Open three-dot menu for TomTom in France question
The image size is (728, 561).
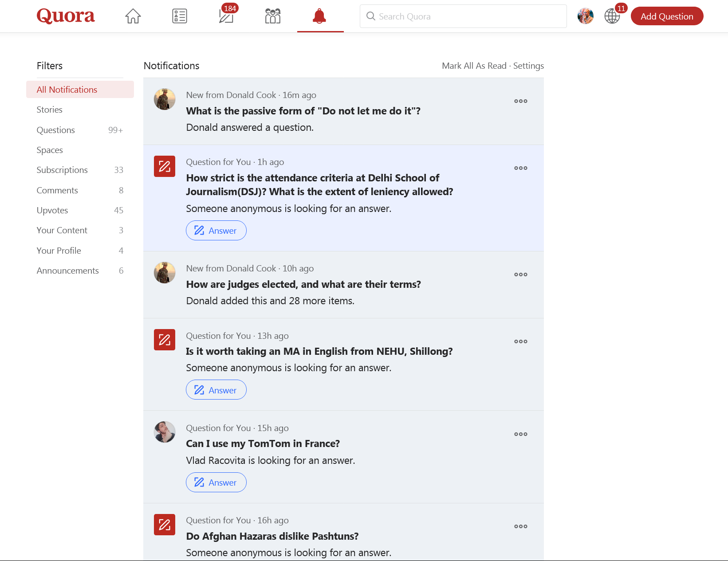click(x=521, y=434)
